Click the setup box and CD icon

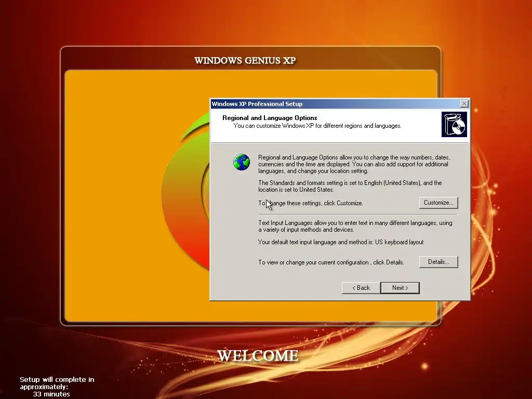pos(454,125)
